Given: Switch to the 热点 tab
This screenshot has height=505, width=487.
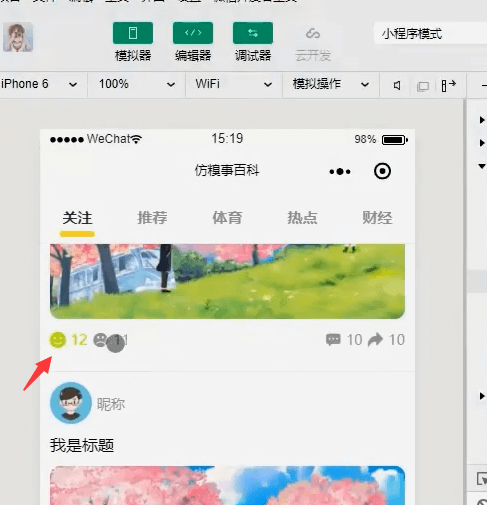Looking at the screenshot, I should 302,218.
